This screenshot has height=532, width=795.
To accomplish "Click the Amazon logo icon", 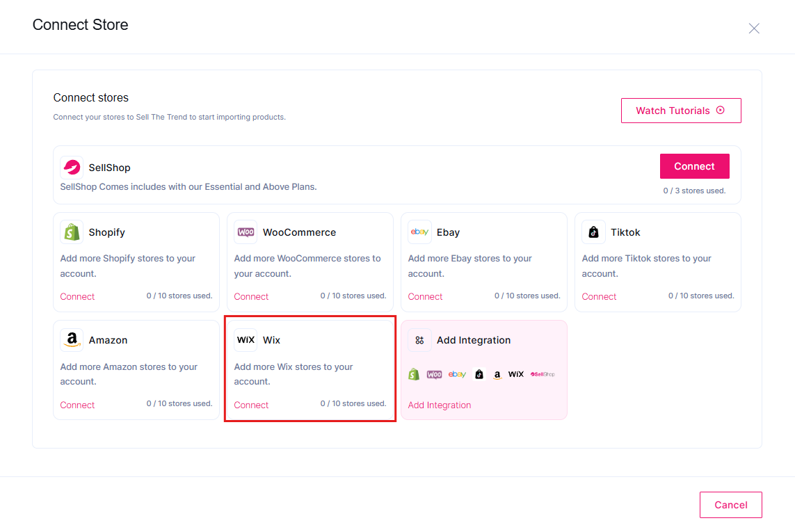I will pos(72,340).
